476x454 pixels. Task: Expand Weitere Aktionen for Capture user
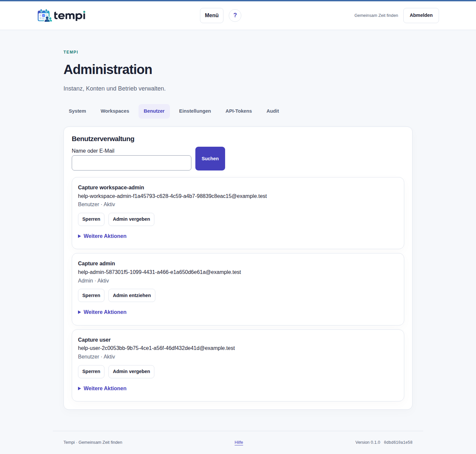click(102, 388)
